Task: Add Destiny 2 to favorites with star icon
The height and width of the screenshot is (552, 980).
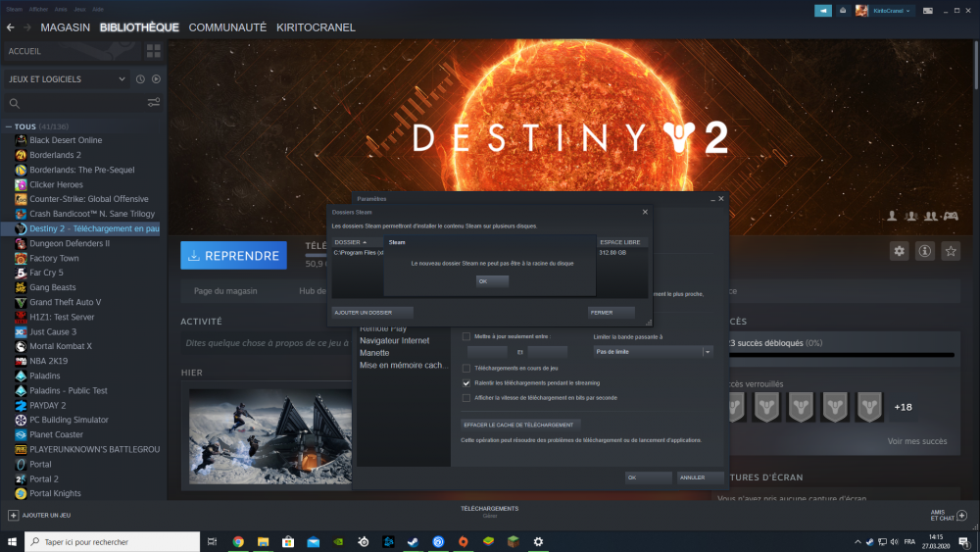Action: pyautogui.click(x=950, y=251)
